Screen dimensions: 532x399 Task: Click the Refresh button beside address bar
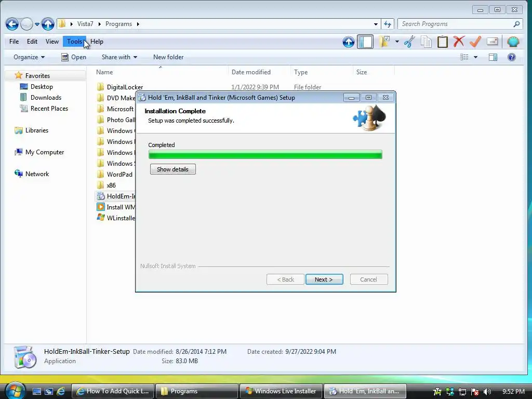click(x=388, y=24)
